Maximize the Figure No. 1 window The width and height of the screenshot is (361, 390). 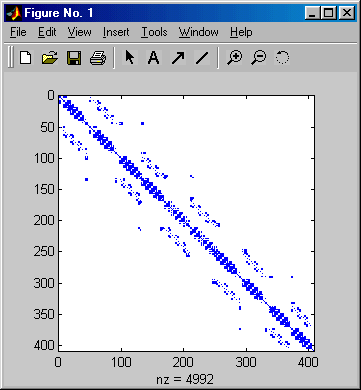click(x=328, y=13)
